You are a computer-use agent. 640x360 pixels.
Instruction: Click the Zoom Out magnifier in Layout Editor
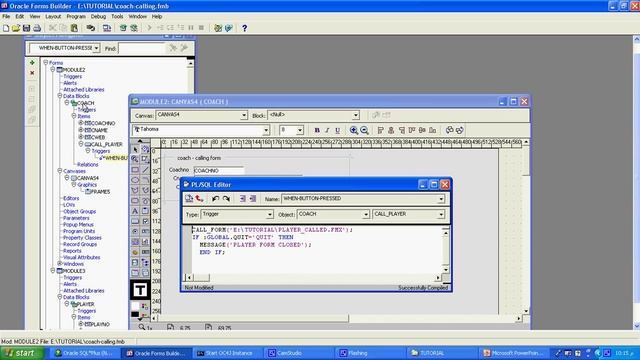pyautogui.click(x=364, y=130)
